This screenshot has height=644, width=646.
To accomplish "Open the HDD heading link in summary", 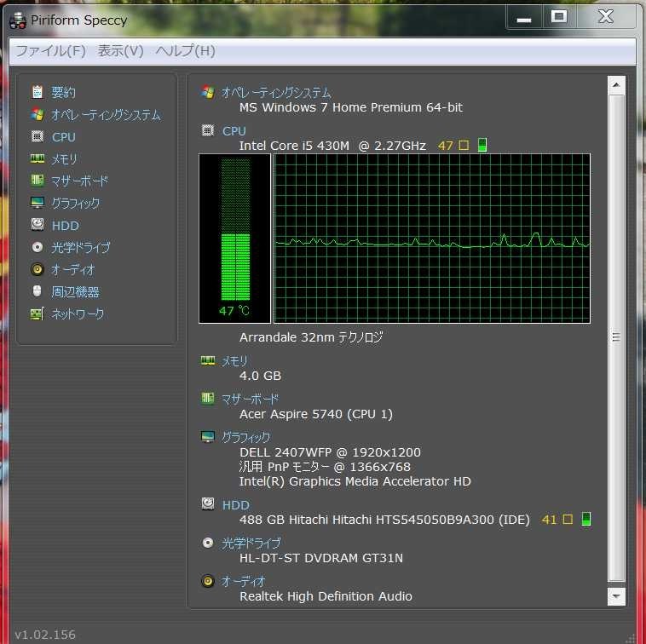I will tap(236, 505).
